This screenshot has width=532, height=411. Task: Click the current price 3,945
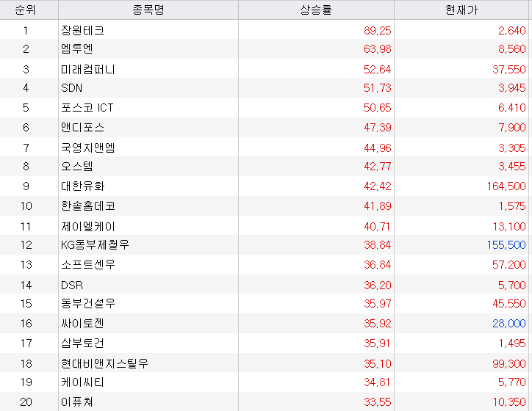(511, 88)
